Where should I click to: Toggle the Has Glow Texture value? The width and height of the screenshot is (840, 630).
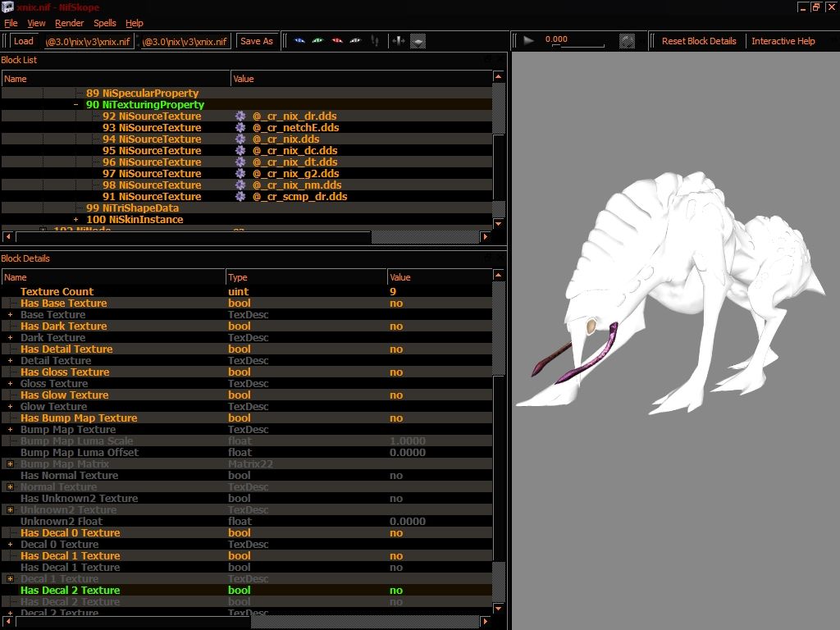396,395
